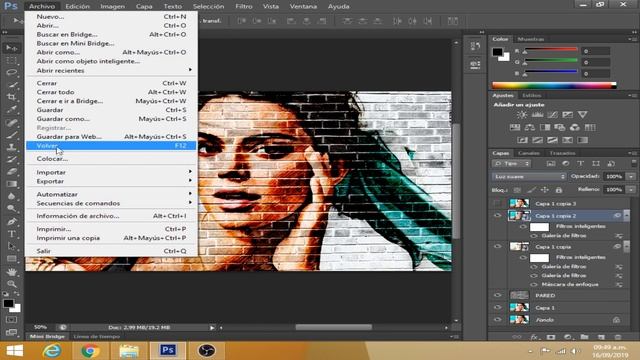Viewport: 640px width, 360px height.
Task: Click the Windows Start button
Action: [15, 351]
